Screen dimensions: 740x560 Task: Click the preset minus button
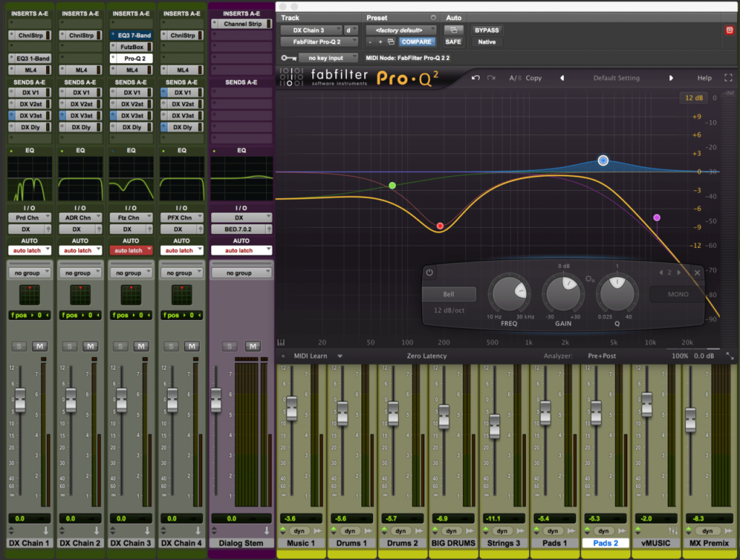point(370,42)
